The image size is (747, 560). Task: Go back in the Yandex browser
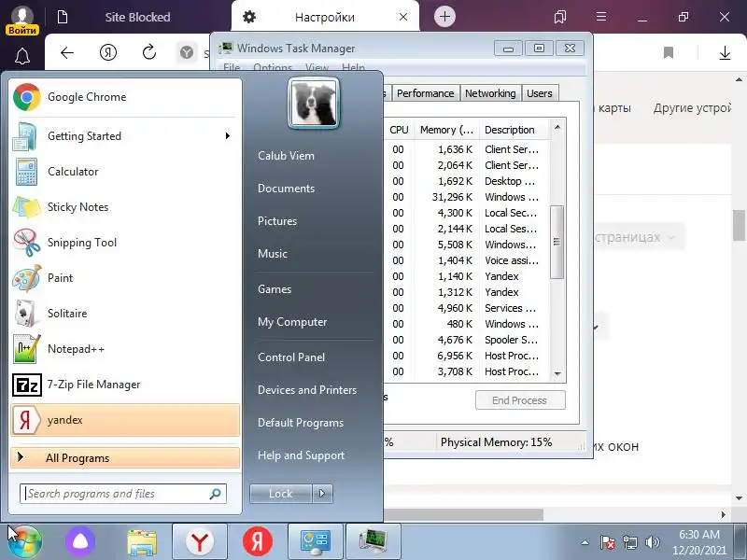tap(67, 52)
